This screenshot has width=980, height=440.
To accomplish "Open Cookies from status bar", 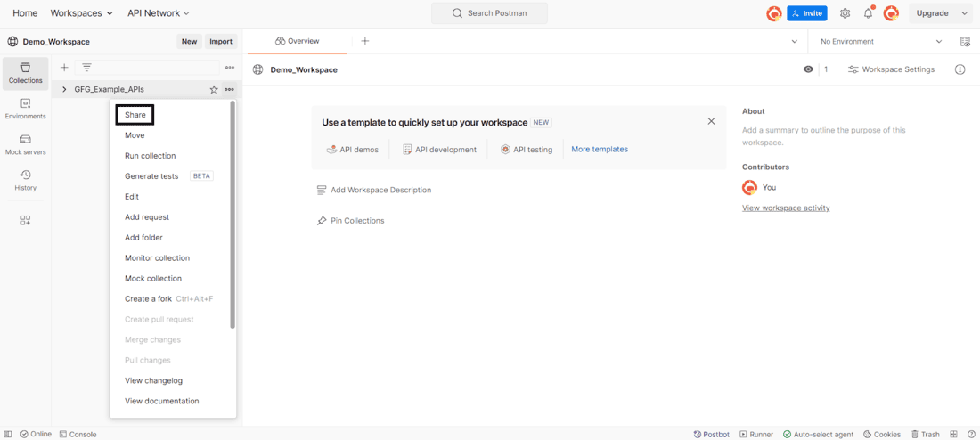I will pos(882,434).
